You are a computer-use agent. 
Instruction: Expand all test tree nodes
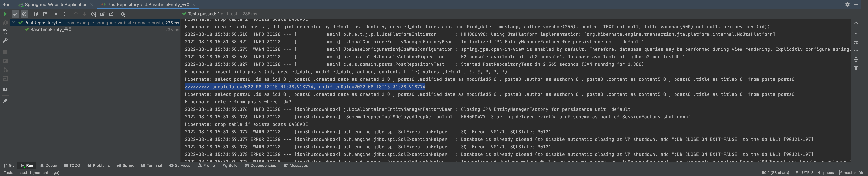click(56, 14)
